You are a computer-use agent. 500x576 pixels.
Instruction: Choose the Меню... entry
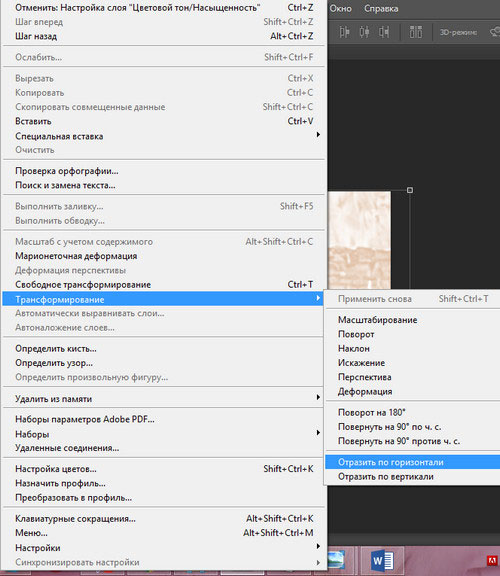click(x=164, y=533)
